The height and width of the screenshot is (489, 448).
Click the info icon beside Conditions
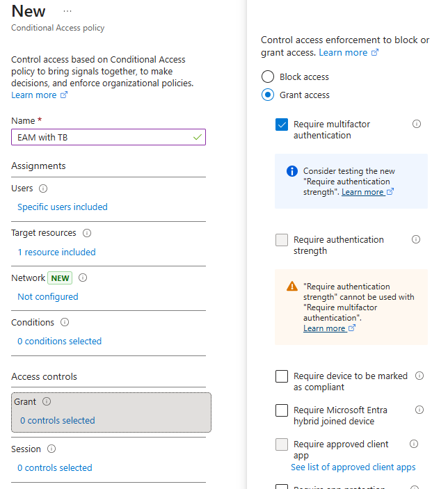pyautogui.click(x=65, y=322)
